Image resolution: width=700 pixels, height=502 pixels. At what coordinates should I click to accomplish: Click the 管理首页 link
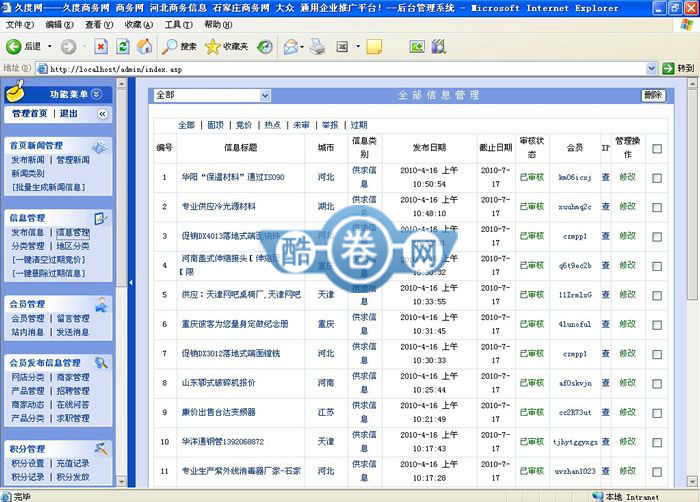point(29,114)
